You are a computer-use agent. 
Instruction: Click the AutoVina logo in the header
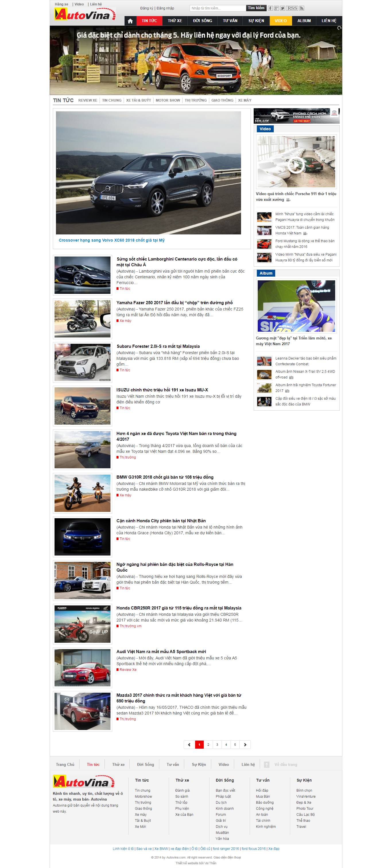(x=85, y=14)
